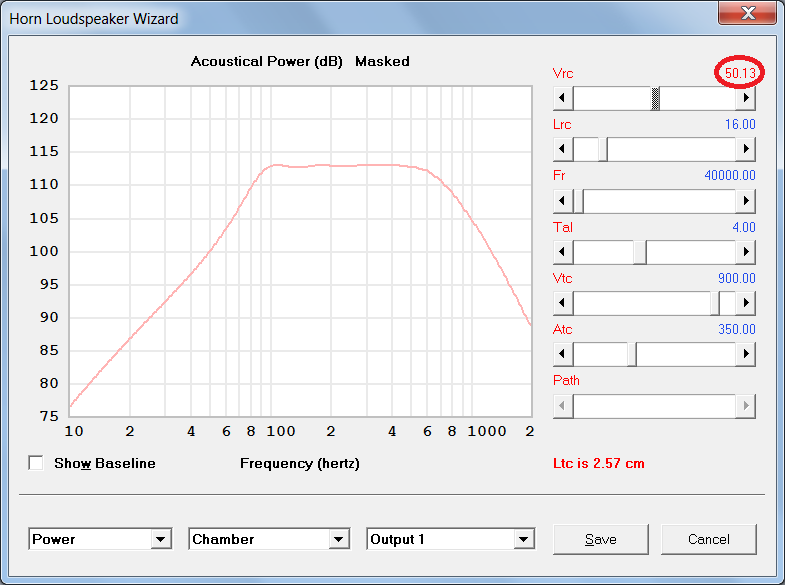The width and height of the screenshot is (785, 585).
Task: Increase Fr using the right arrow
Action: [x=745, y=200]
